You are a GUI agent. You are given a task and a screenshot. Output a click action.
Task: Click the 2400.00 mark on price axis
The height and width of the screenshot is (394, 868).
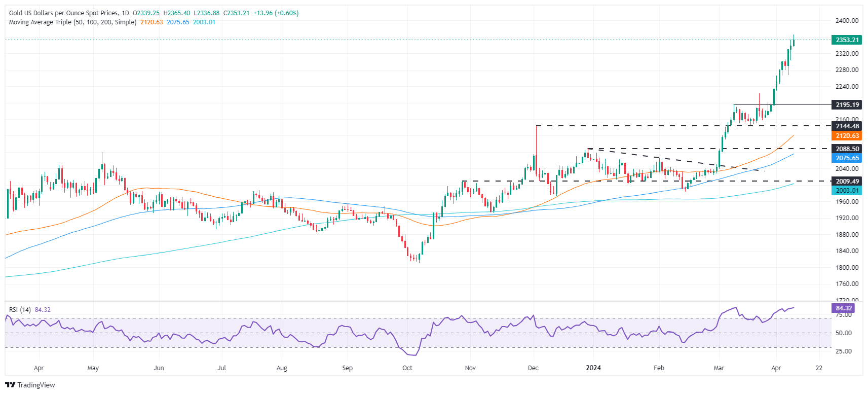coord(847,21)
